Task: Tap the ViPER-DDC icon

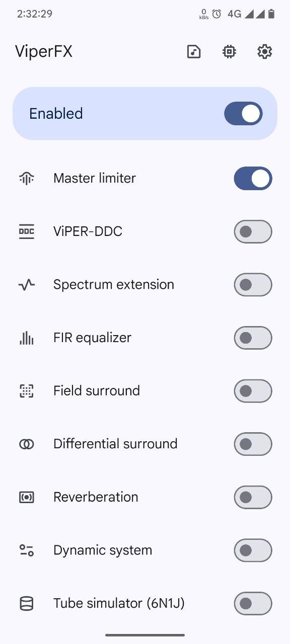Action: (x=27, y=231)
